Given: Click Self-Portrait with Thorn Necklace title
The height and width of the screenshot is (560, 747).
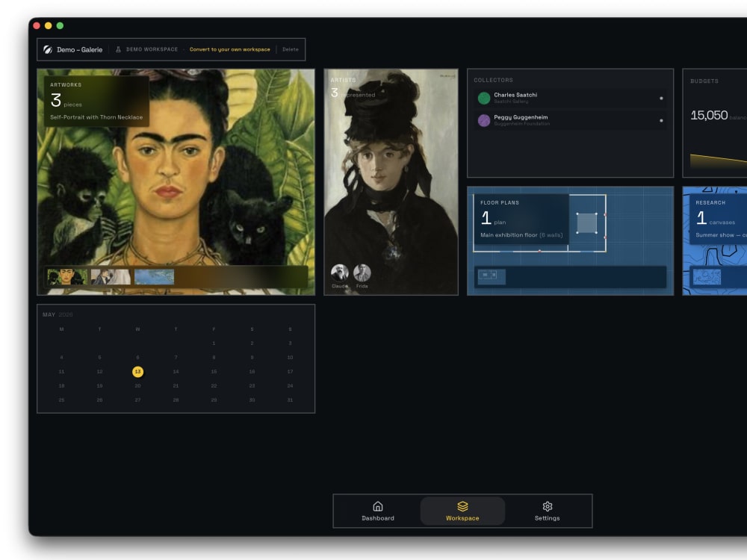Looking at the screenshot, I should pyautogui.click(x=96, y=117).
